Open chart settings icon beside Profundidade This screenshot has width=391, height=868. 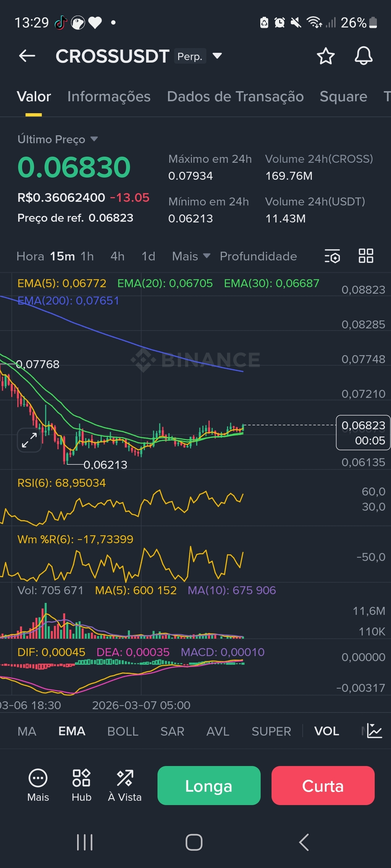click(x=332, y=256)
